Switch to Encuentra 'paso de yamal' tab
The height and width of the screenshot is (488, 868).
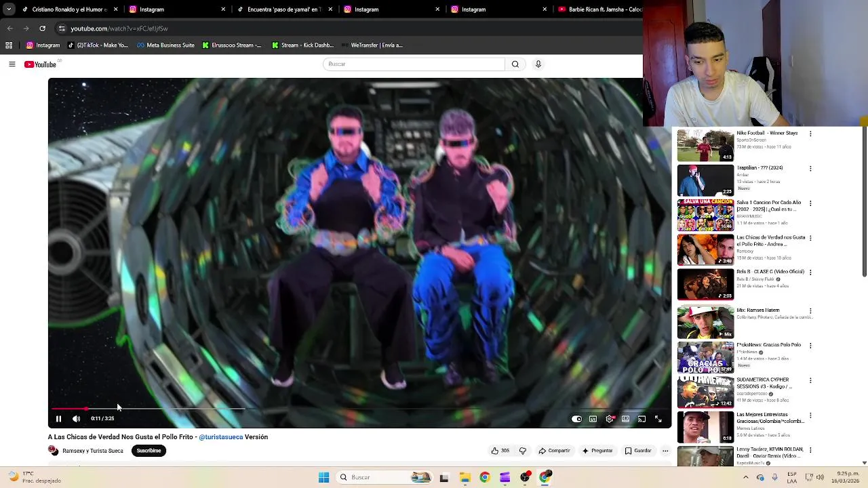coord(283,9)
